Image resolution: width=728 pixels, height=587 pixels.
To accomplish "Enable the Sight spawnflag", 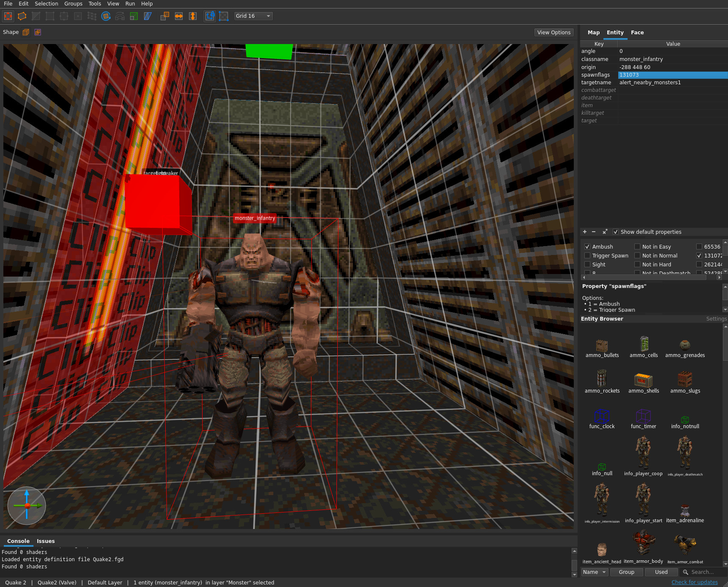I will tap(587, 264).
